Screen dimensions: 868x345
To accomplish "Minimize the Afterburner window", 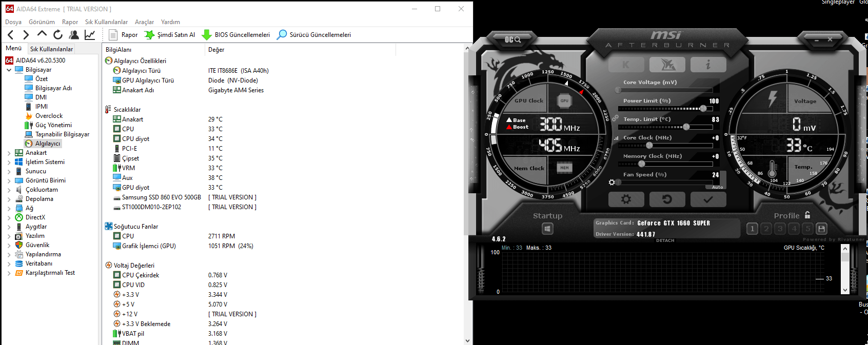I will (x=817, y=39).
